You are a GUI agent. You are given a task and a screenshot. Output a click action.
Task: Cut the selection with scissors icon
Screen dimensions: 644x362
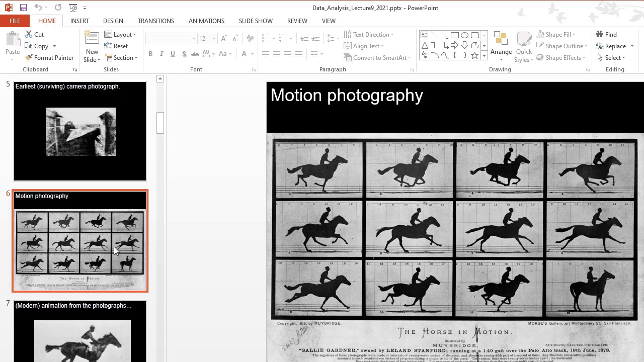(34, 35)
